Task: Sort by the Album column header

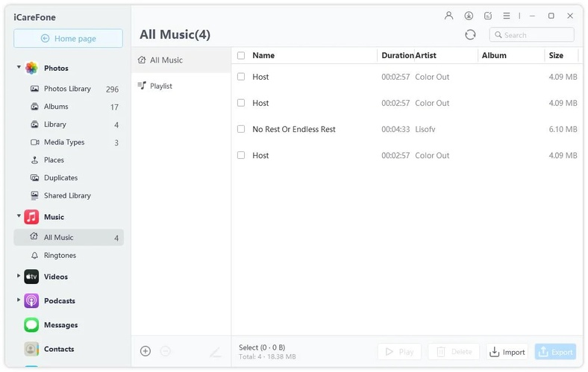Action: pyautogui.click(x=494, y=55)
